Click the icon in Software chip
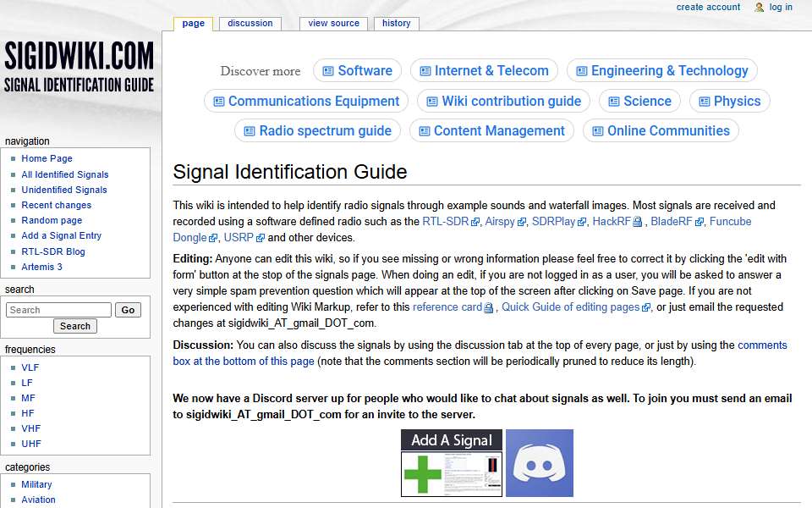Screen dimensions: 812x508 (328, 71)
